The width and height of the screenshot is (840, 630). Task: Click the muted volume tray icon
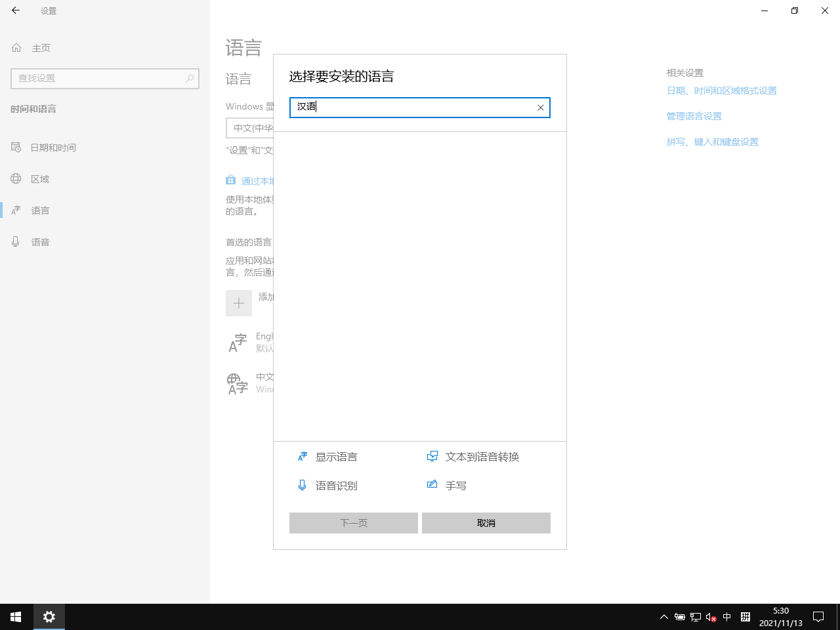point(711,617)
